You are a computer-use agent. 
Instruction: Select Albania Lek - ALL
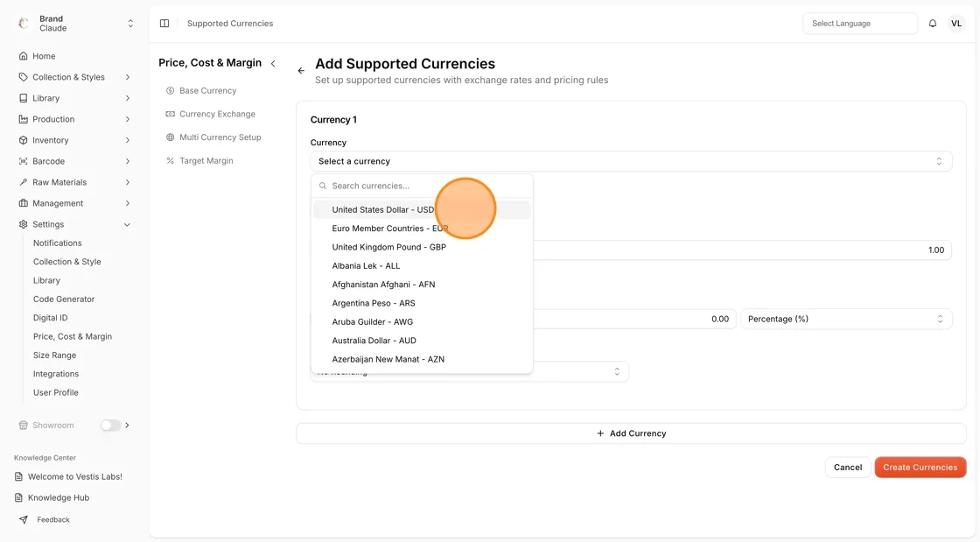(x=422, y=265)
